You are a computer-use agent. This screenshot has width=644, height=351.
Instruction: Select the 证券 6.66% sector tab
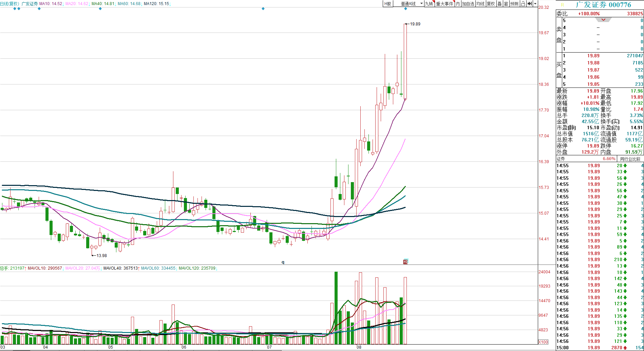point(586,159)
